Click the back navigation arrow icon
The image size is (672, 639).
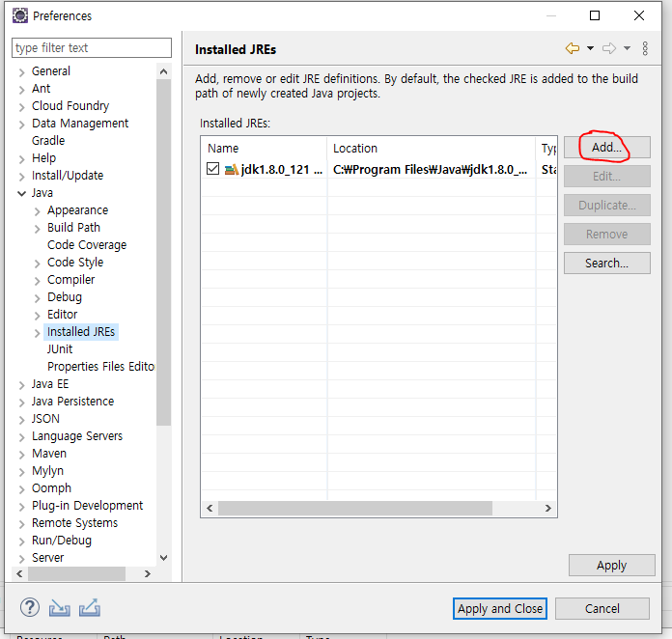(573, 48)
